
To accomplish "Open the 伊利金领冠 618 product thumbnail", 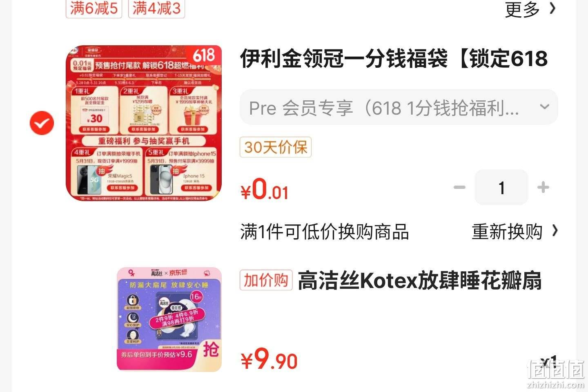I will point(144,123).
